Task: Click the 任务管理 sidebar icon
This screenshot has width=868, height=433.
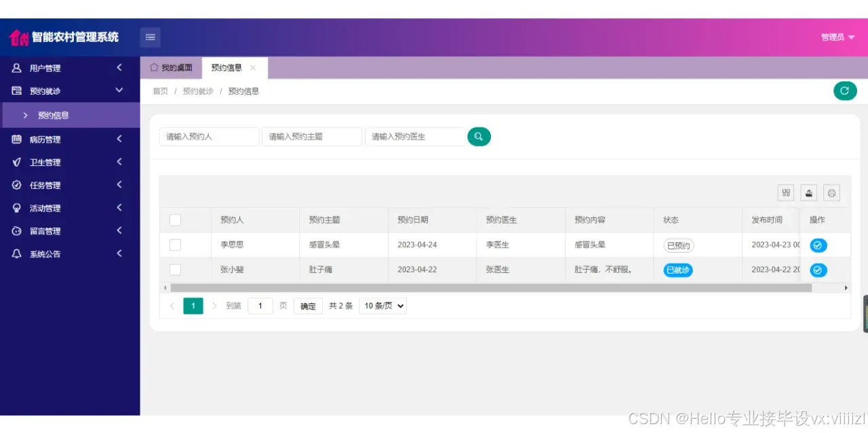Action: coord(17,185)
